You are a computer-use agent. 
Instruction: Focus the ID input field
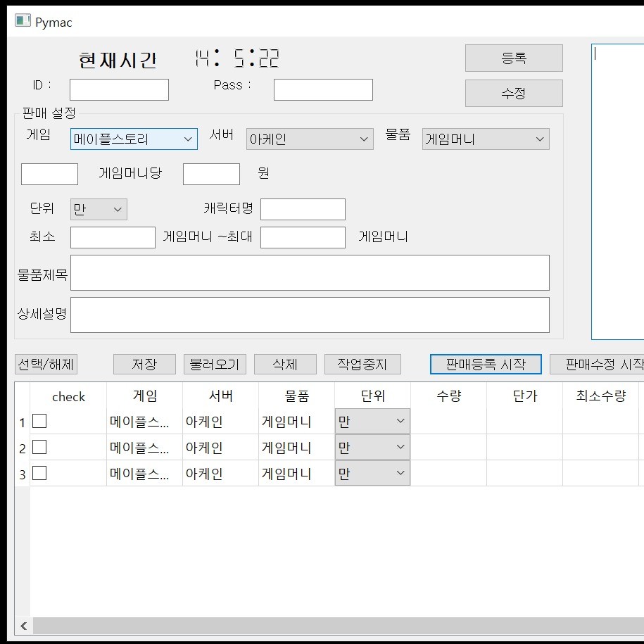pyautogui.click(x=119, y=89)
